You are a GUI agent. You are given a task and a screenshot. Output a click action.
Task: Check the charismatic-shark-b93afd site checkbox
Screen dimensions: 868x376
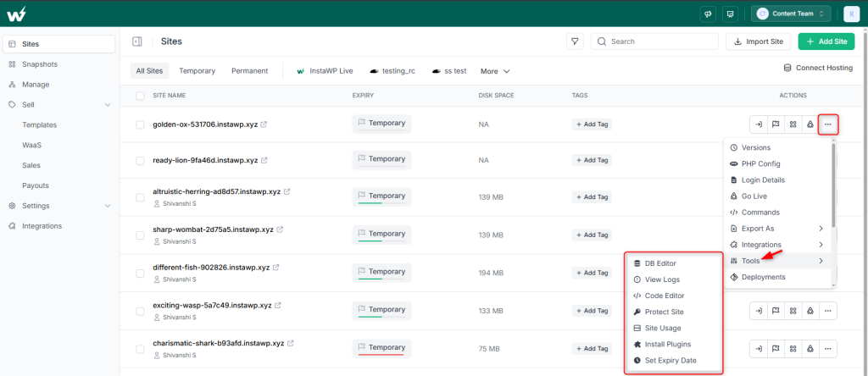coord(140,349)
